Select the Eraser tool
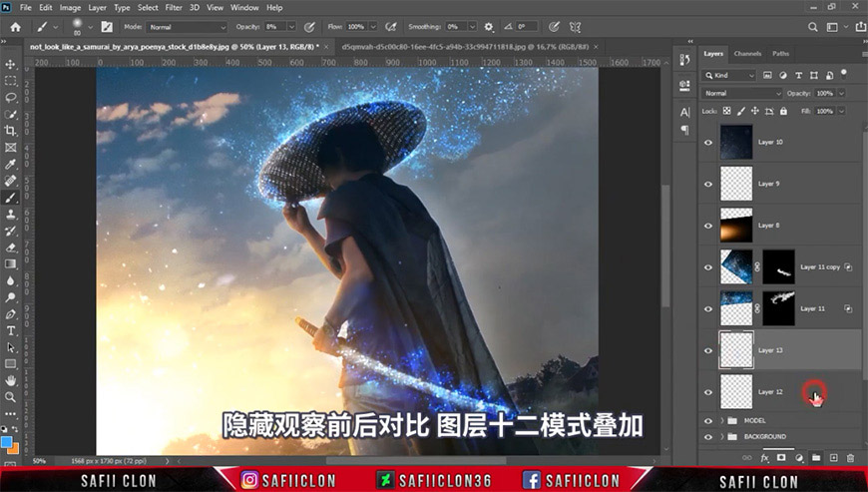868x492 pixels. (10, 247)
